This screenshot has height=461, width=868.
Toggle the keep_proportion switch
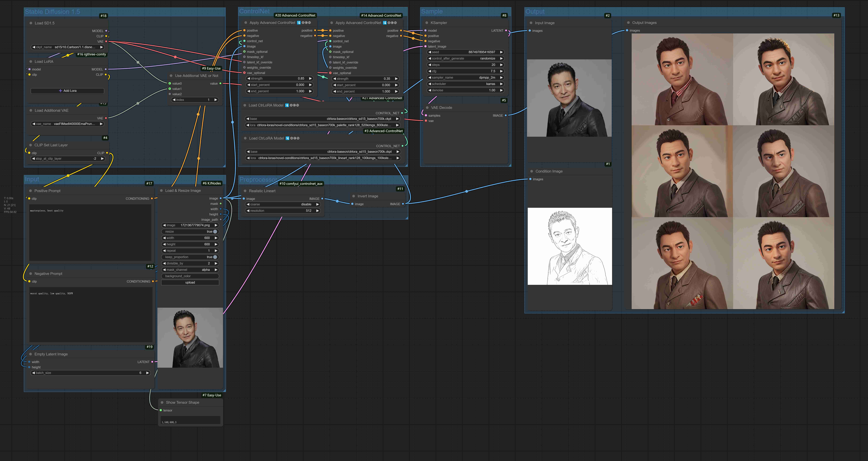215,257
